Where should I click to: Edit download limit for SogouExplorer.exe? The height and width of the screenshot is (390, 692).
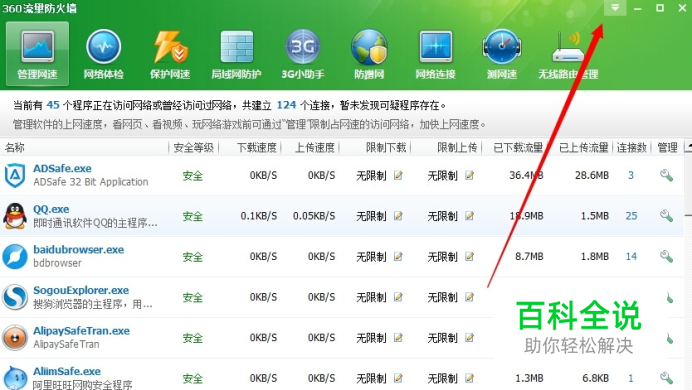[399, 297]
